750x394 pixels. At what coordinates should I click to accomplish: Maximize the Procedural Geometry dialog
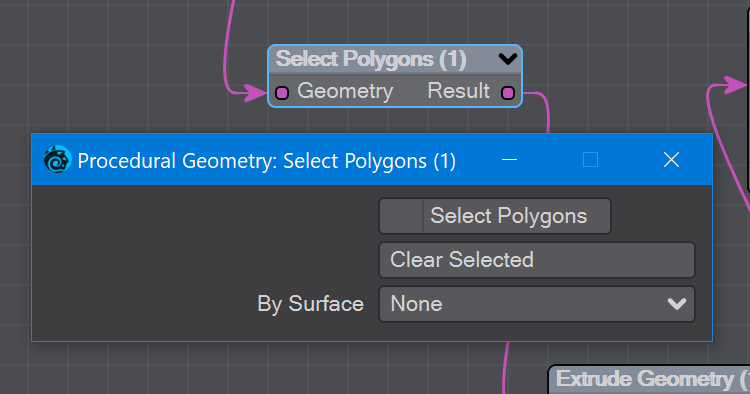click(x=590, y=160)
